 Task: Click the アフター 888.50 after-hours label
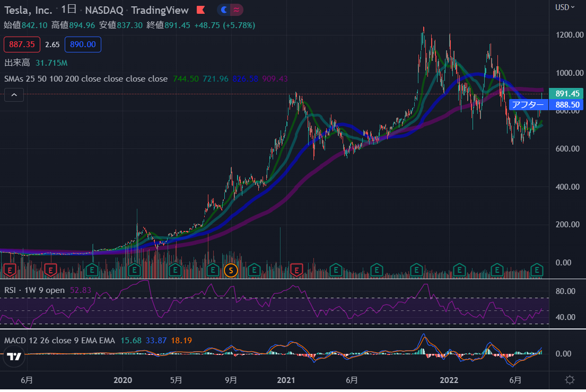(546, 104)
